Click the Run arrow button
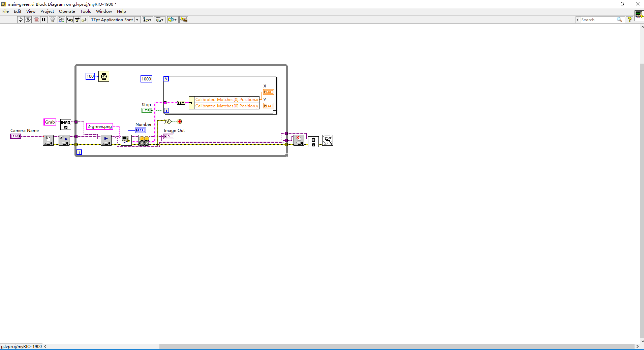644x350 pixels. point(21,20)
